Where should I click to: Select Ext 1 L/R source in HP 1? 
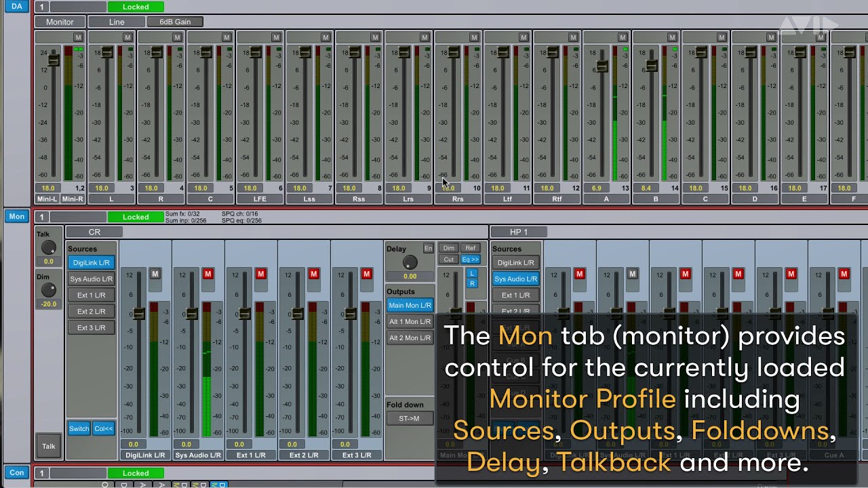[x=515, y=295]
